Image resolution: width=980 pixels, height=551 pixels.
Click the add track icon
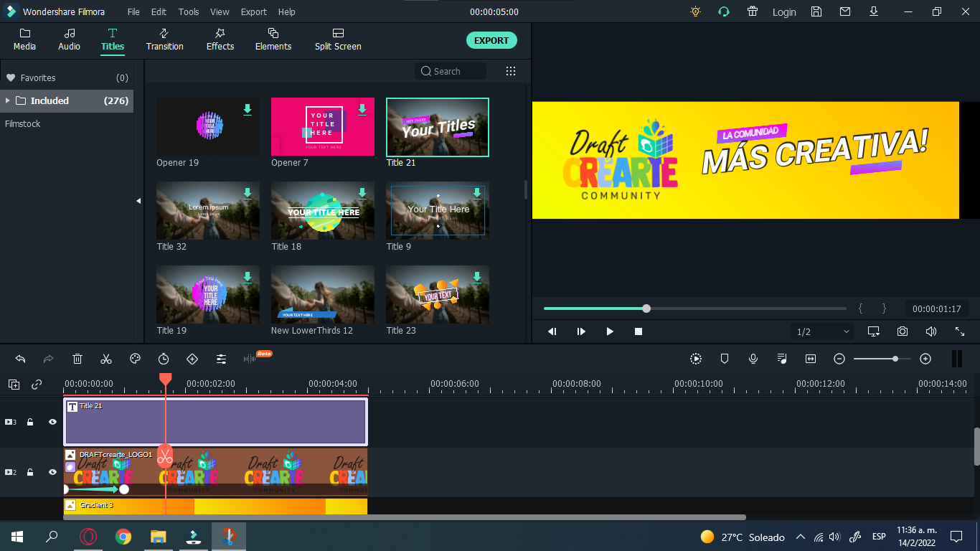tap(14, 385)
